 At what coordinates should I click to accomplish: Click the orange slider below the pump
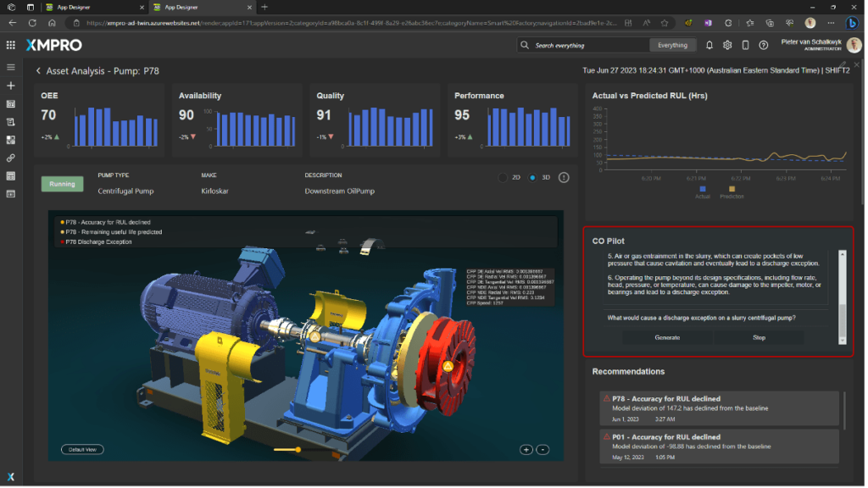(298, 449)
